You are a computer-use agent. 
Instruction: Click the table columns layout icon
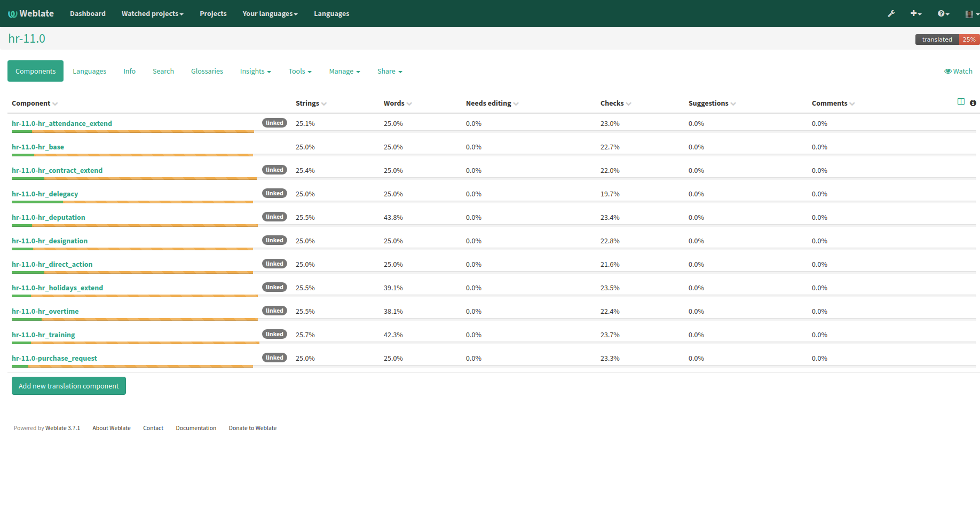click(x=961, y=102)
